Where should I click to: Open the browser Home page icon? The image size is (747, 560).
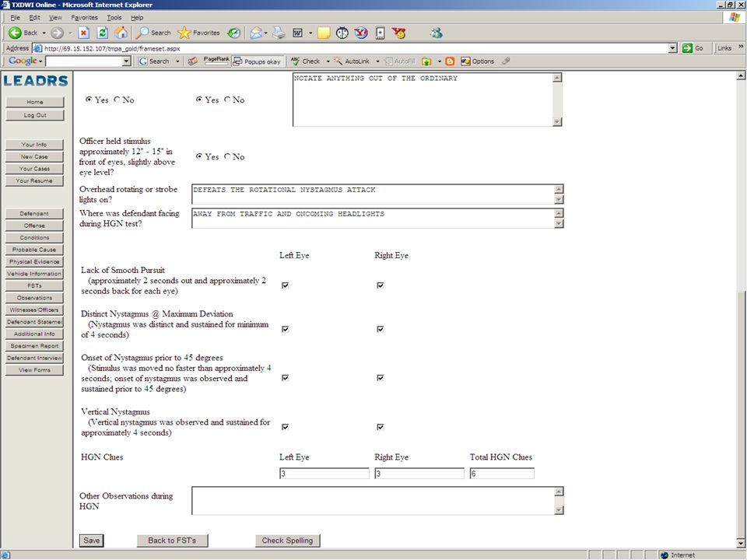pyautogui.click(x=121, y=33)
